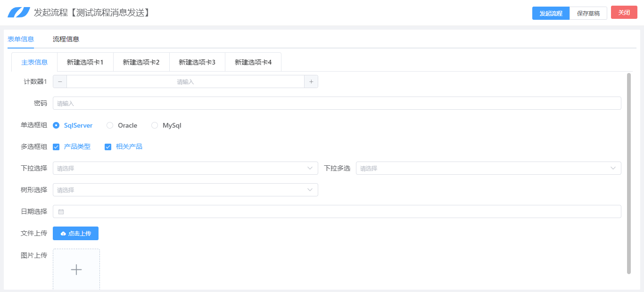Viewport: 644px width, 292px height.
Task: Open the 下拉选择 dropdown
Action: (185, 168)
